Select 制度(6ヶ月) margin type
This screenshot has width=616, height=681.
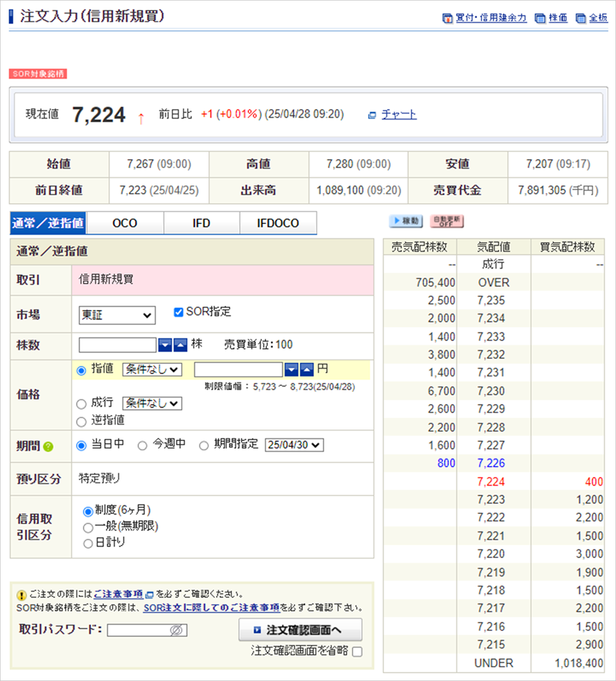tap(88, 511)
